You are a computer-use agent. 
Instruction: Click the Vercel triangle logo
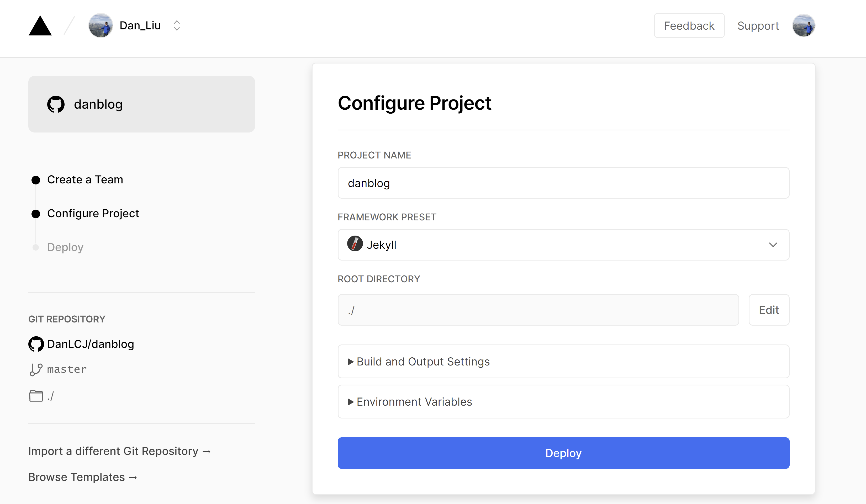tap(40, 26)
